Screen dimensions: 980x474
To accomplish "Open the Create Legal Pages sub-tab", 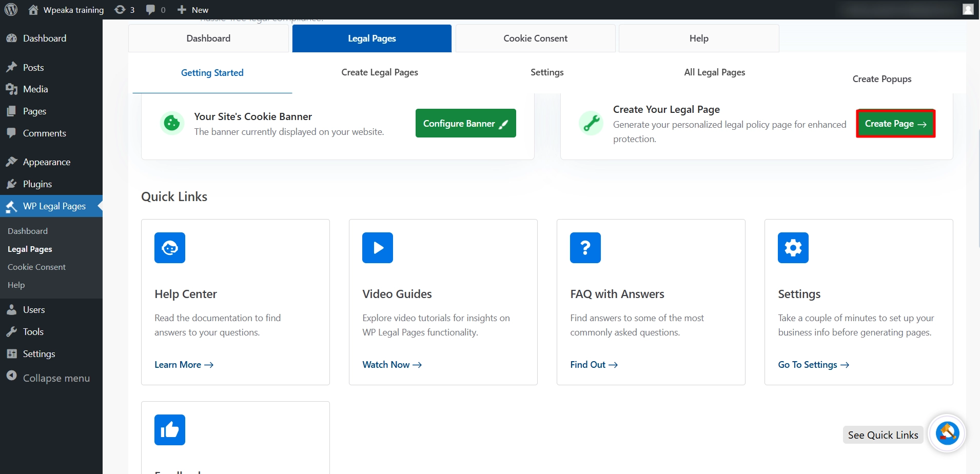I will pyautogui.click(x=380, y=72).
